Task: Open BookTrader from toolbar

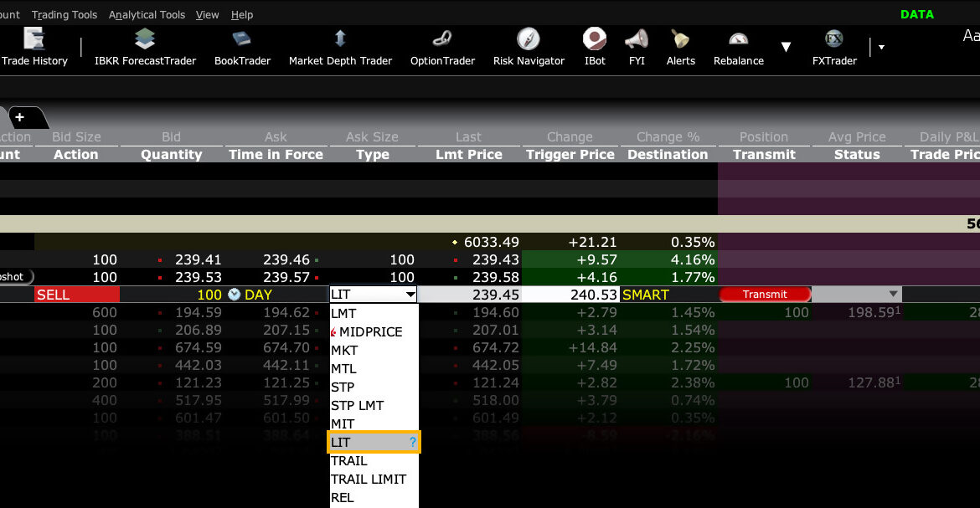Action: 242,47
